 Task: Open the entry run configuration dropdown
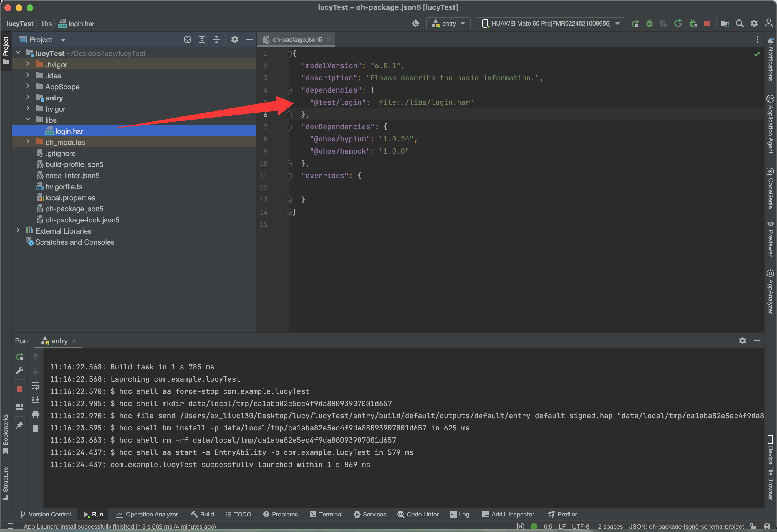pyautogui.click(x=448, y=23)
